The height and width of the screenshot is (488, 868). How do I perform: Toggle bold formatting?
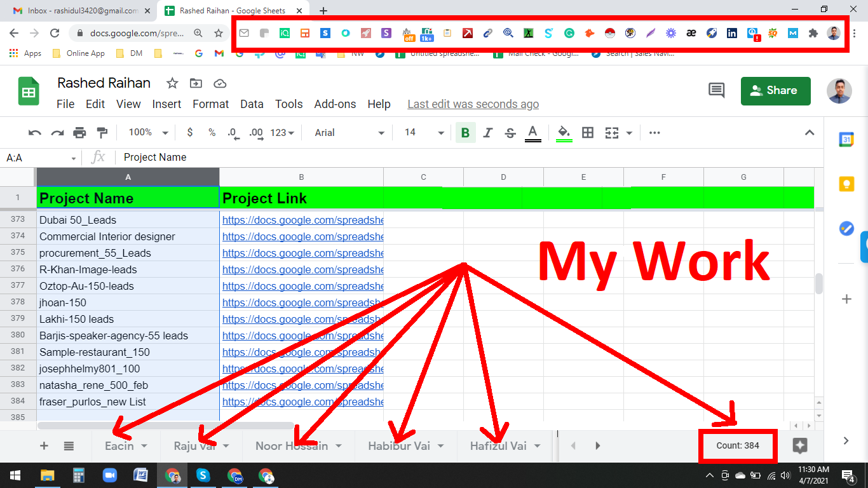click(466, 132)
